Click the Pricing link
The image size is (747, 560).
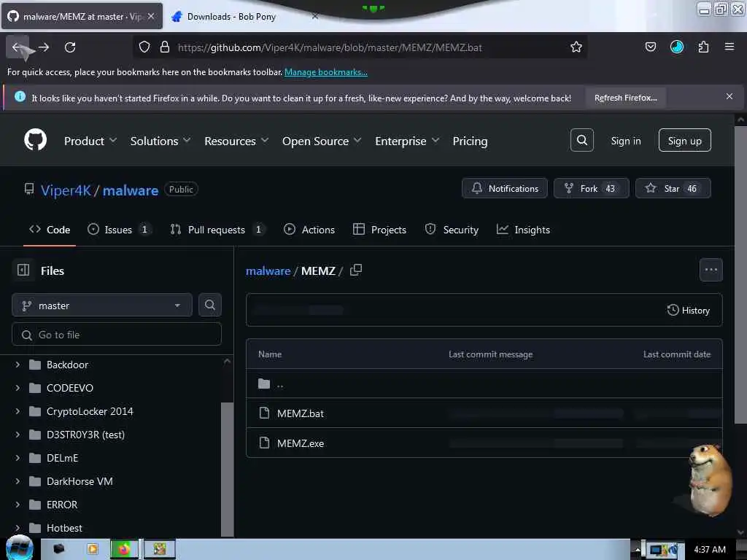[x=470, y=141]
